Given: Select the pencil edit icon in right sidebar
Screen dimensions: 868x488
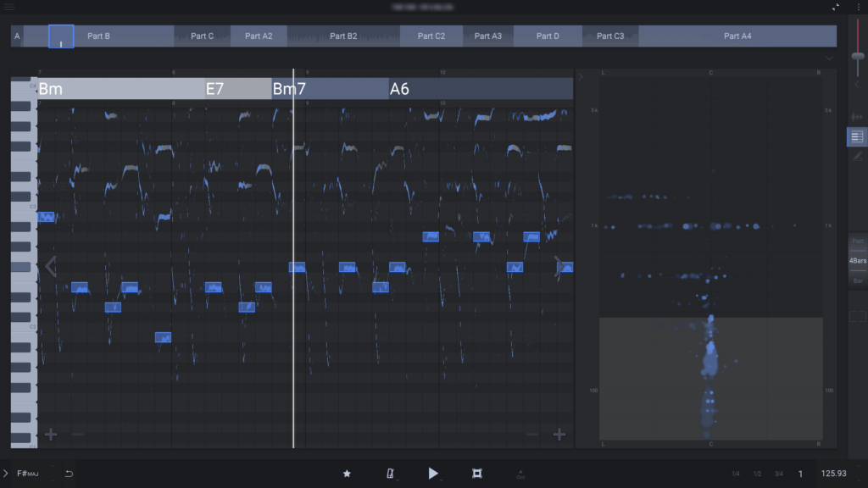Looking at the screenshot, I should [x=859, y=156].
